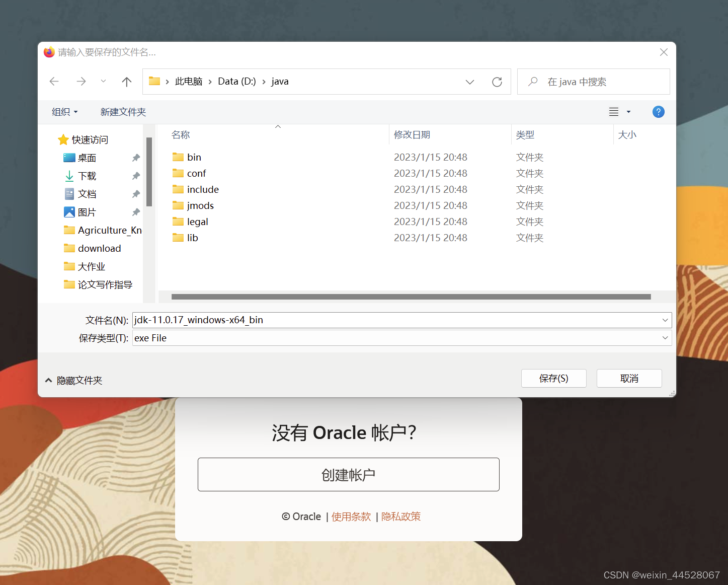The height and width of the screenshot is (585, 728).
Task: Click 创建帐户 on the Oracle page
Action: coord(349,474)
